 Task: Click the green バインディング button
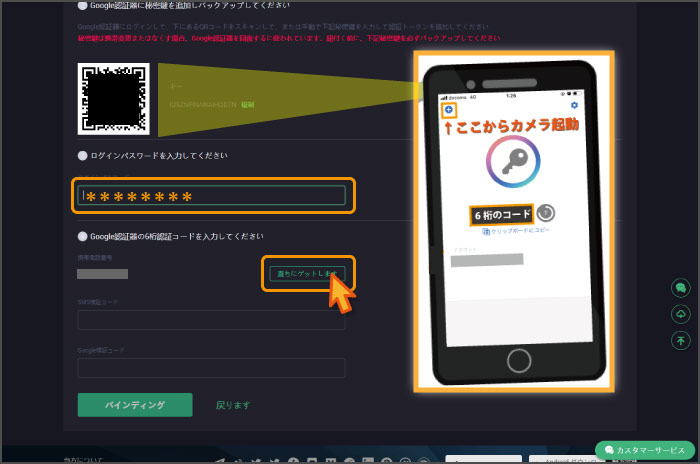(135, 405)
